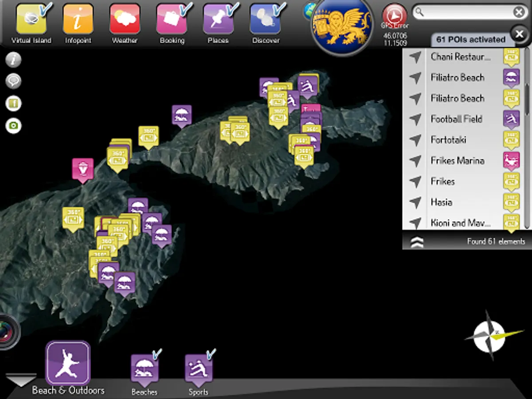Open the Beach & Outdoors category selector
Image resolution: width=532 pixels, height=399 pixels.
tap(68, 363)
